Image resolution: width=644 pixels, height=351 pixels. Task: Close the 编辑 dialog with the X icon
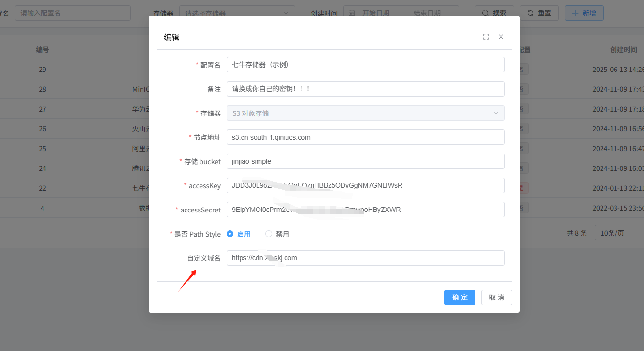[x=501, y=37]
